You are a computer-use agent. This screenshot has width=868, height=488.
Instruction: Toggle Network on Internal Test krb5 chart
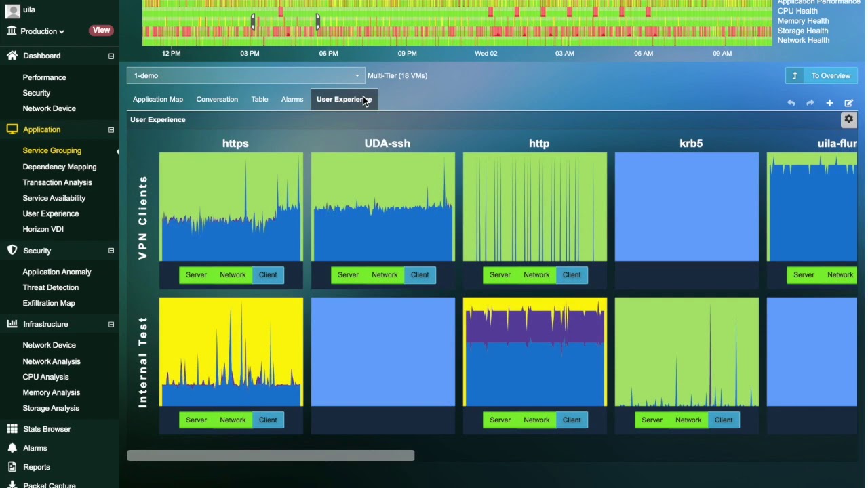click(688, 420)
